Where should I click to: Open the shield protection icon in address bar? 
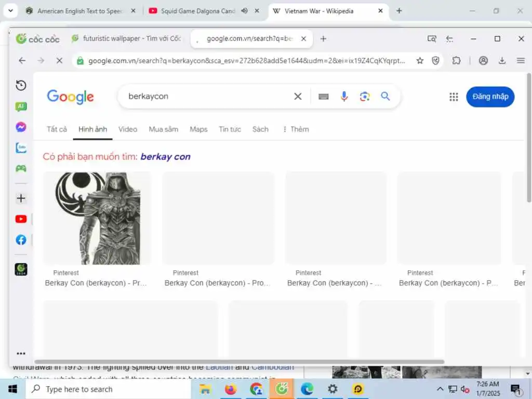(x=436, y=61)
